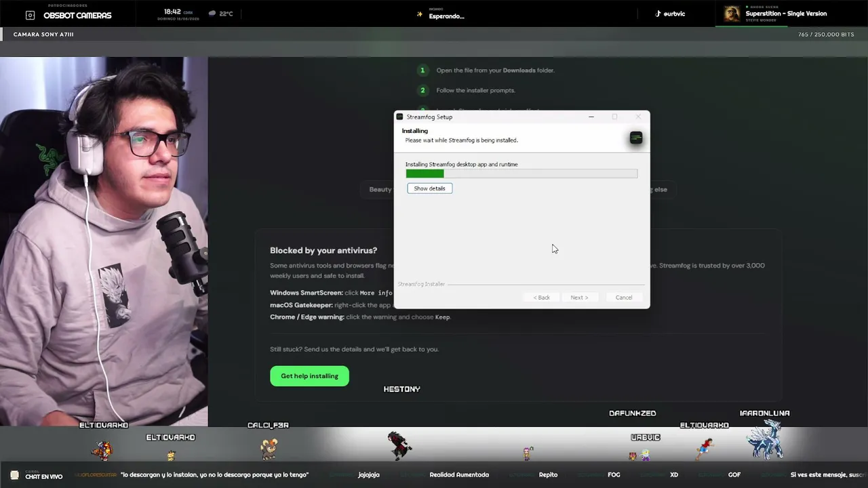Click the 'eurbvic' TikTok username

point(674,14)
